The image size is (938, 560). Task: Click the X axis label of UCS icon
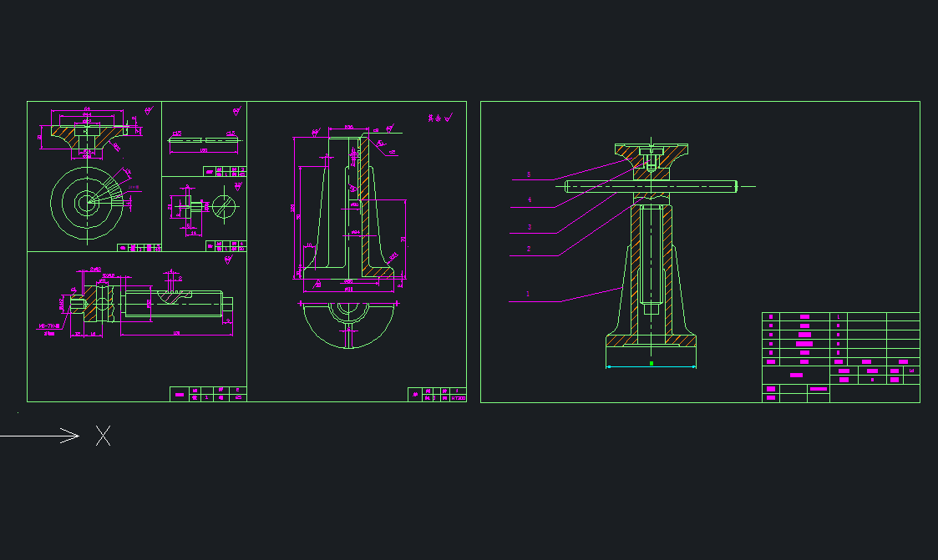pos(104,436)
